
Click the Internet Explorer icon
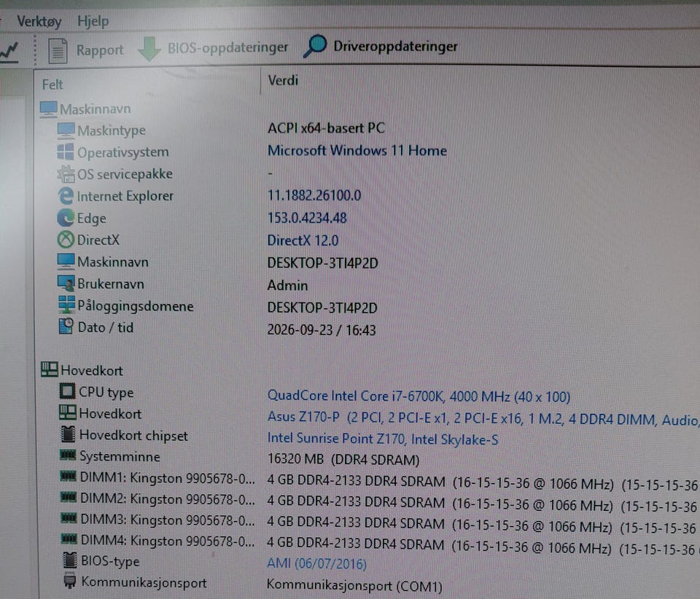click(x=66, y=196)
